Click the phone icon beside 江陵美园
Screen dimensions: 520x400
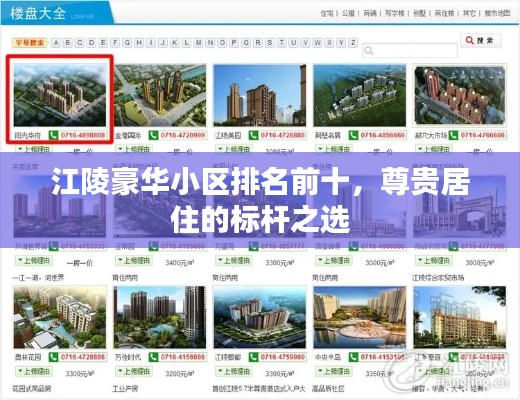[253, 135]
